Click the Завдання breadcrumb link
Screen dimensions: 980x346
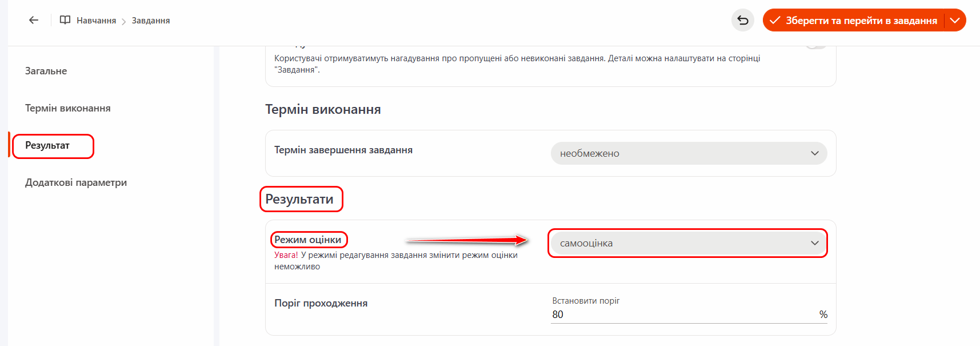pyautogui.click(x=151, y=21)
